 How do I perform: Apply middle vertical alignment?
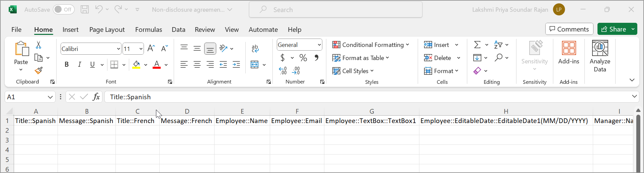[197, 49]
